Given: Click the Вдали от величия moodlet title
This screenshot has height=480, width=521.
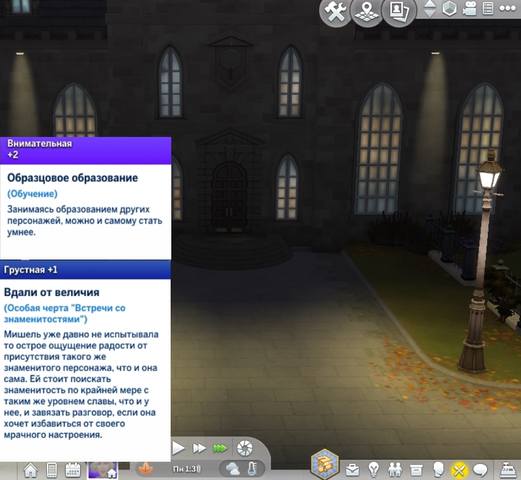Looking at the screenshot, I should coord(51,292).
